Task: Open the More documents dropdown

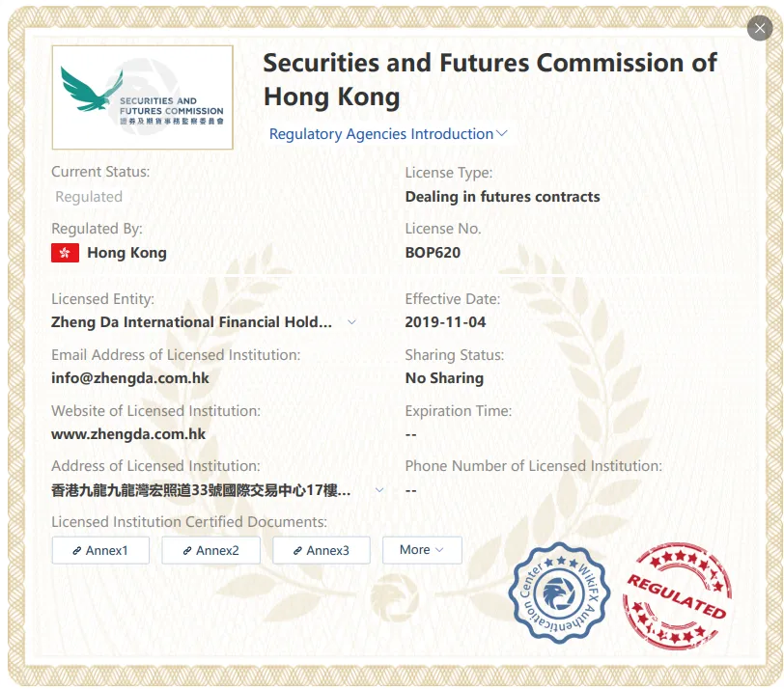Action: [422, 550]
